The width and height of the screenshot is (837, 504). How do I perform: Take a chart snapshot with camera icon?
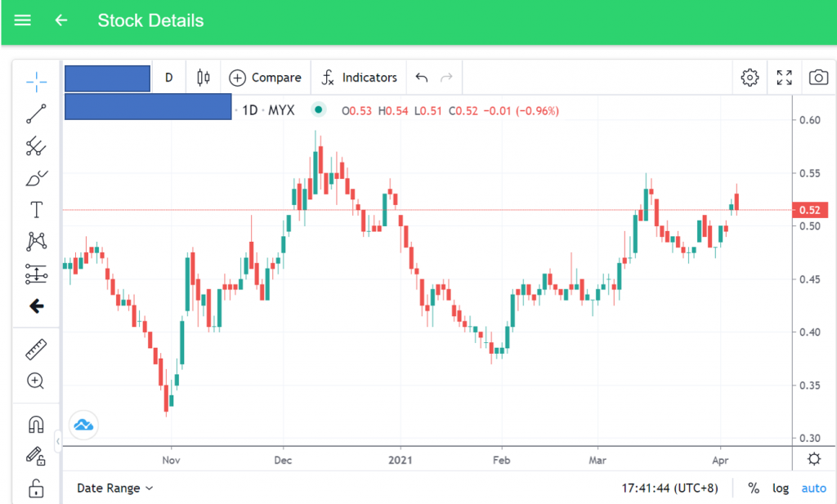[817, 78]
